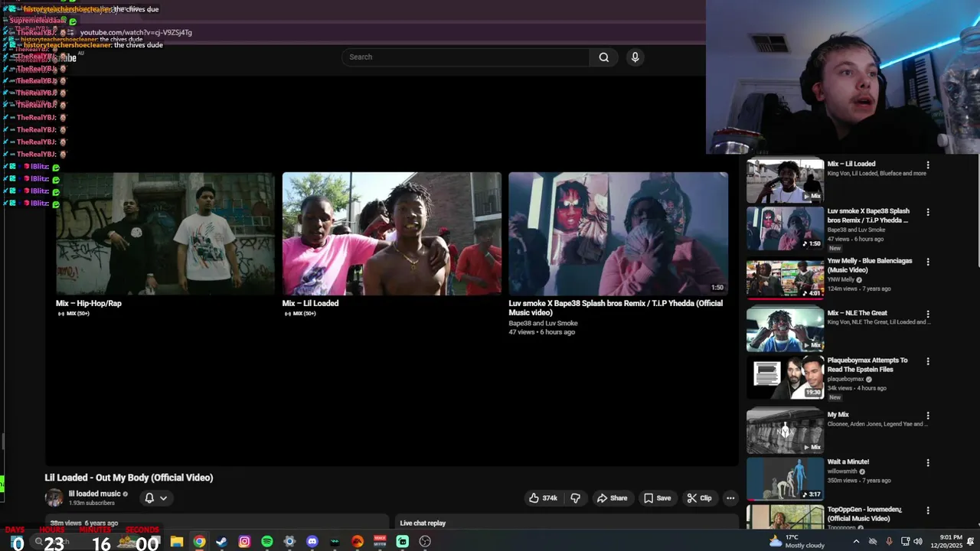Like the video showing 374k likes
Viewport: 980px width, 551px height.
pos(543,498)
